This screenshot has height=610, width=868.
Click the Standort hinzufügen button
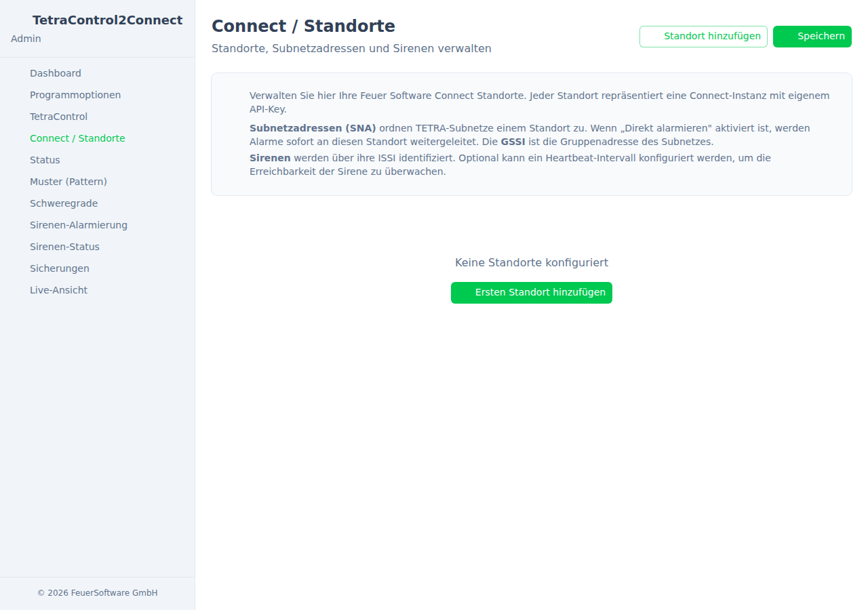703,37
